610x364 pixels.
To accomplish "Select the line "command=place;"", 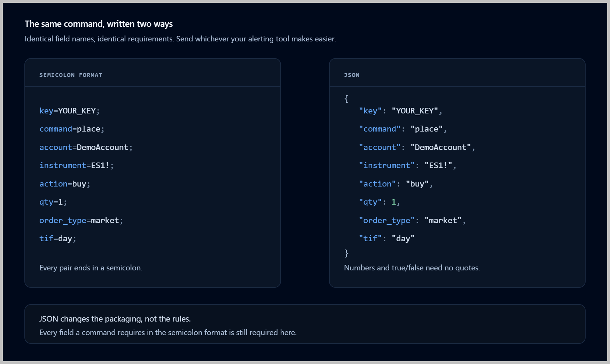I will click(x=72, y=129).
